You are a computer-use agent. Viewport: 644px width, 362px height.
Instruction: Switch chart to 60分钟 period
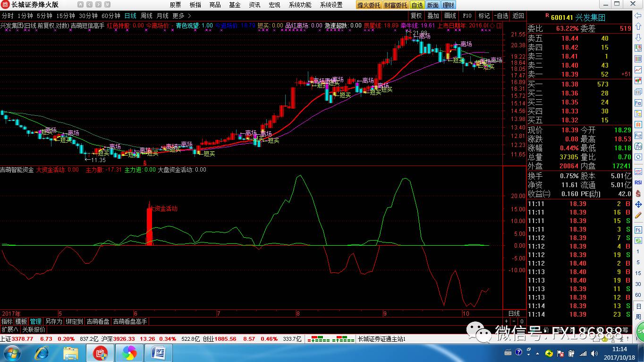pos(111,16)
